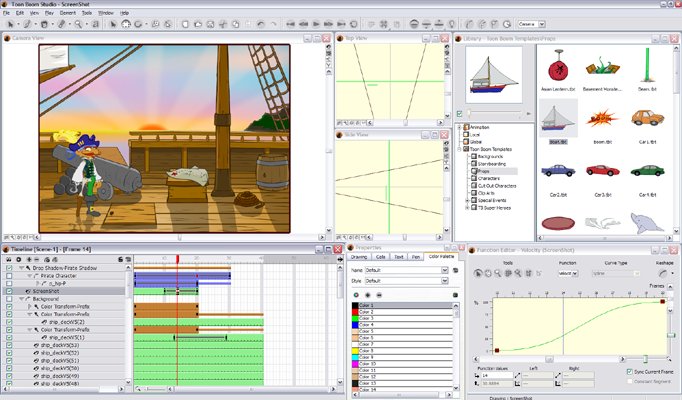Toggle visibility checkbox for Pirate Character layer
This screenshot has height=400, width=682.
(x=9, y=276)
